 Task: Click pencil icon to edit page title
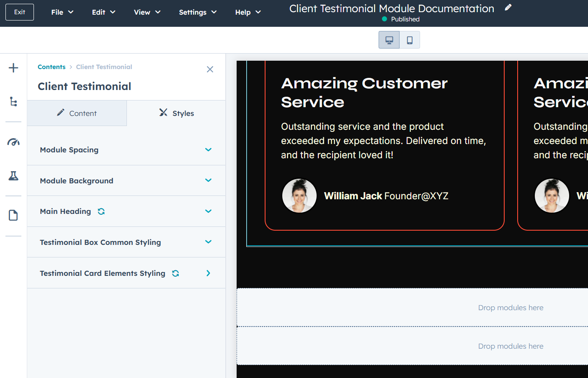(x=508, y=8)
